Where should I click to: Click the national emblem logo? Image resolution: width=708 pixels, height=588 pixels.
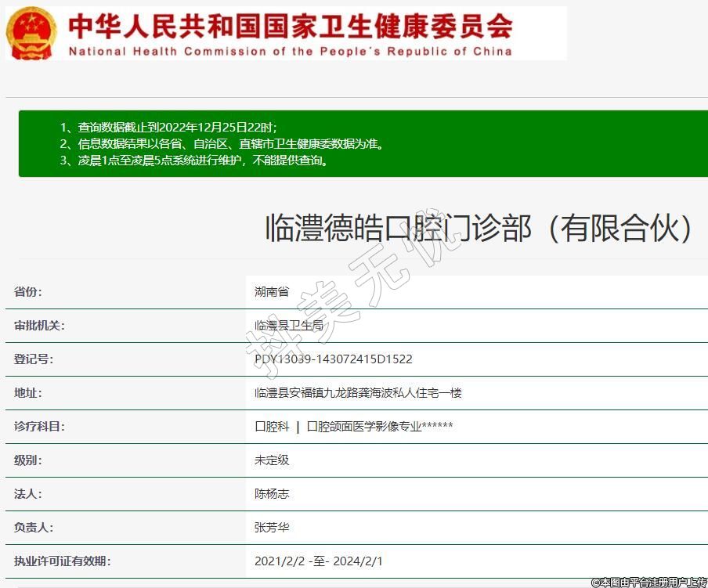(x=32, y=33)
